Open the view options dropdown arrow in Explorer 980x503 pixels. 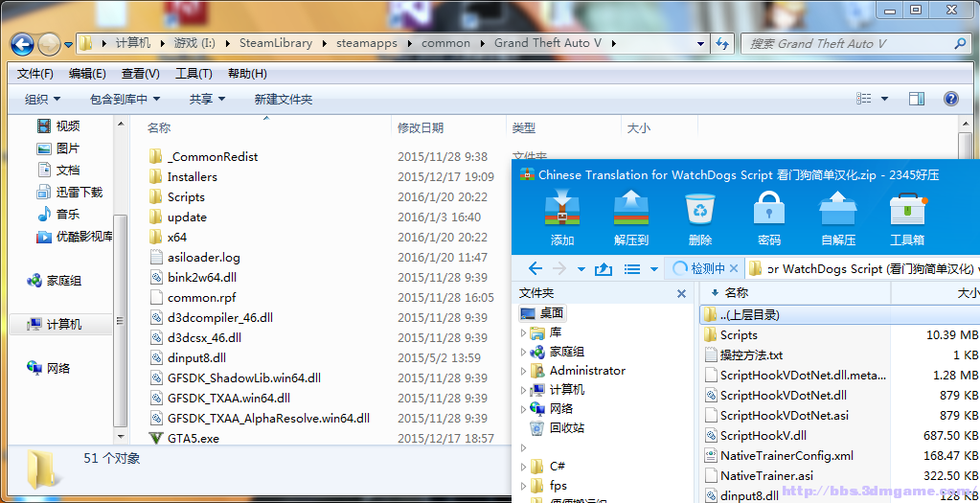[x=884, y=99]
